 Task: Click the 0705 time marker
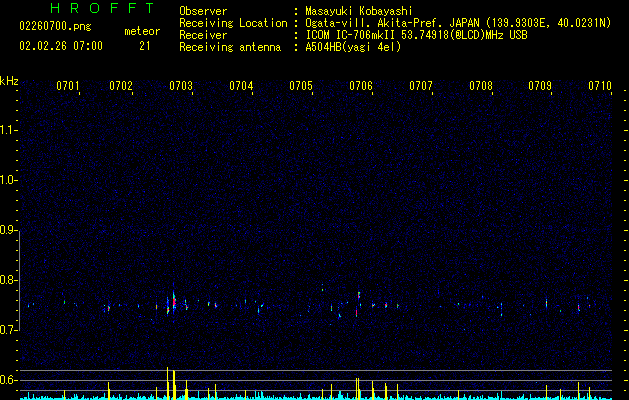(x=301, y=86)
